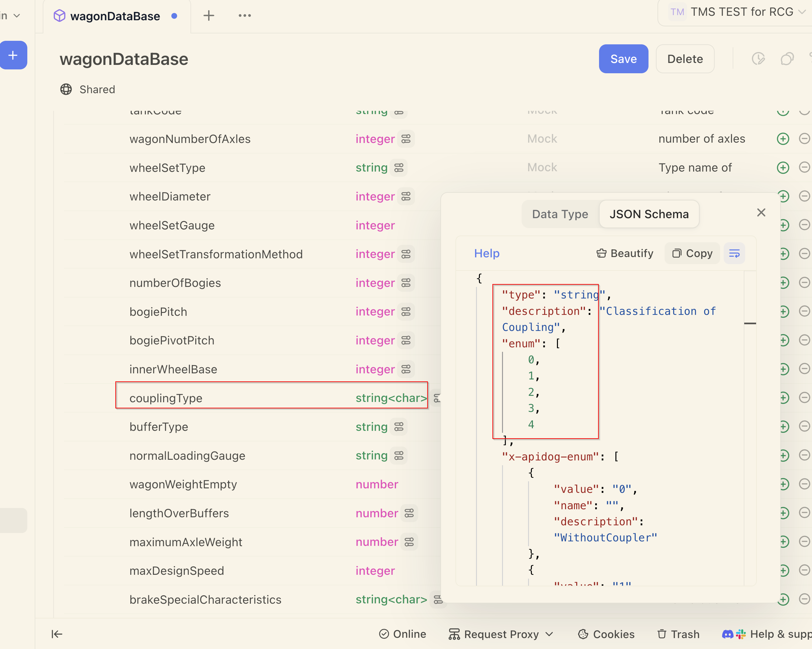Viewport: 812px width, 649px height.
Task: Click the schema history icon beside Delete
Action: 758,59
